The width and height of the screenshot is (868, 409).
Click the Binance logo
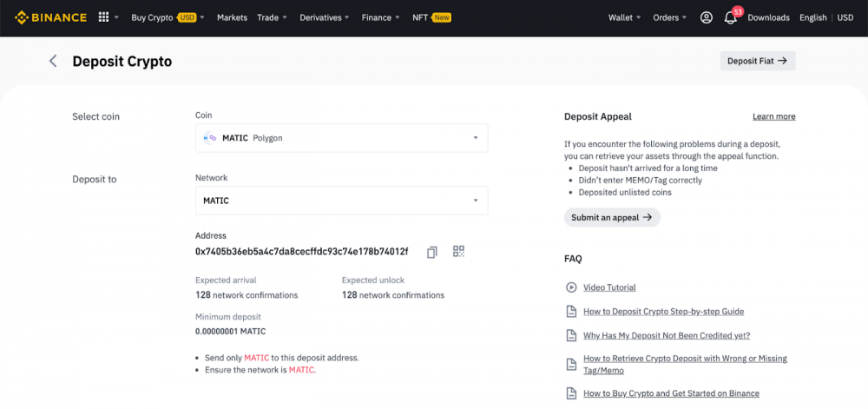(x=50, y=17)
